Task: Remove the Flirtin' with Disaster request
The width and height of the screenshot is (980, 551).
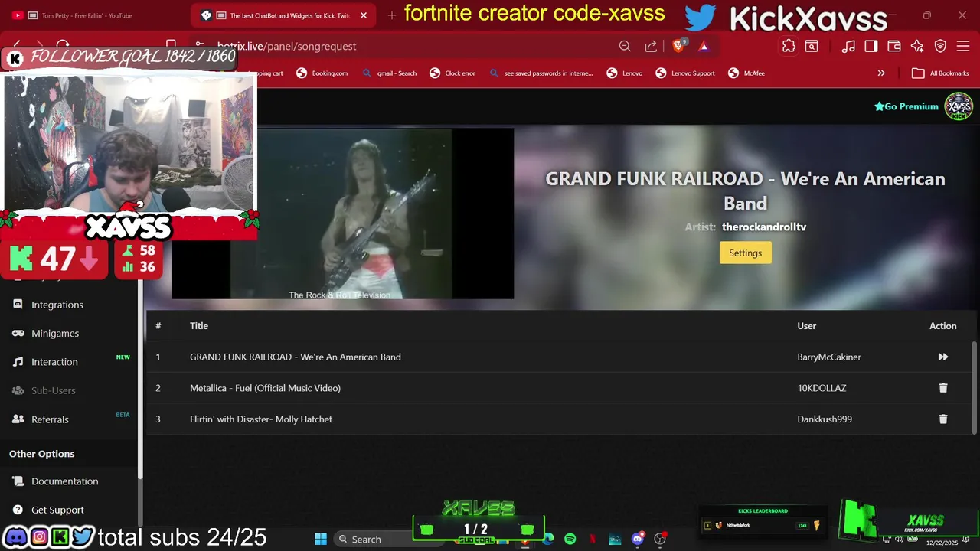Action: pos(943,419)
